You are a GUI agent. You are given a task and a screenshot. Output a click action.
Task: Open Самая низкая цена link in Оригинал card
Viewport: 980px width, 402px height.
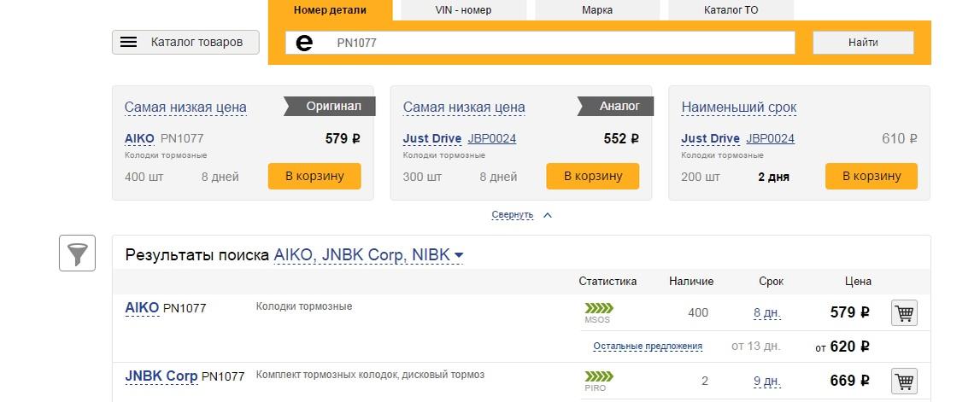pyautogui.click(x=185, y=108)
